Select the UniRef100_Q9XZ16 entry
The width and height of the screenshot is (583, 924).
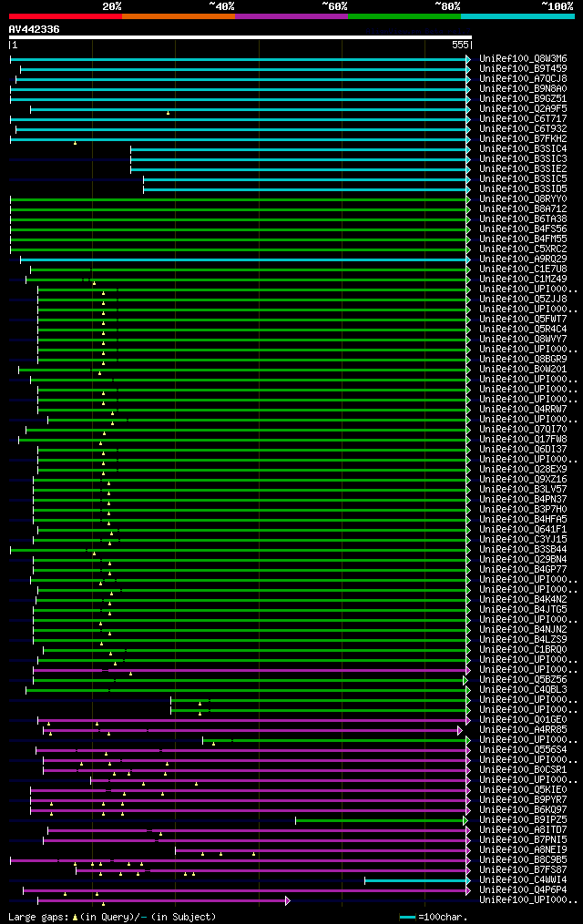tap(524, 480)
